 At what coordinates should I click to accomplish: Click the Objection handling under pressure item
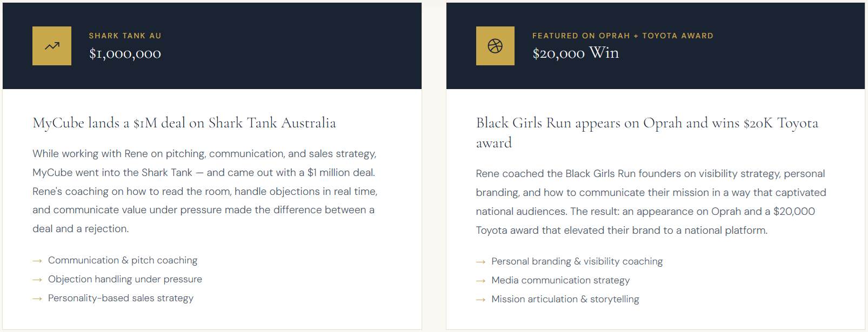tap(125, 279)
